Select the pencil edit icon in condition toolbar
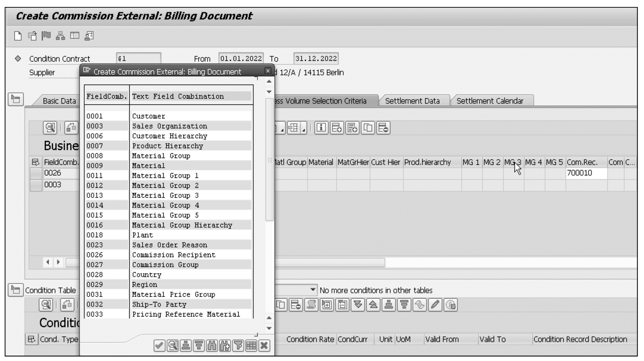Screen dimensions: 644x361 point(435,304)
